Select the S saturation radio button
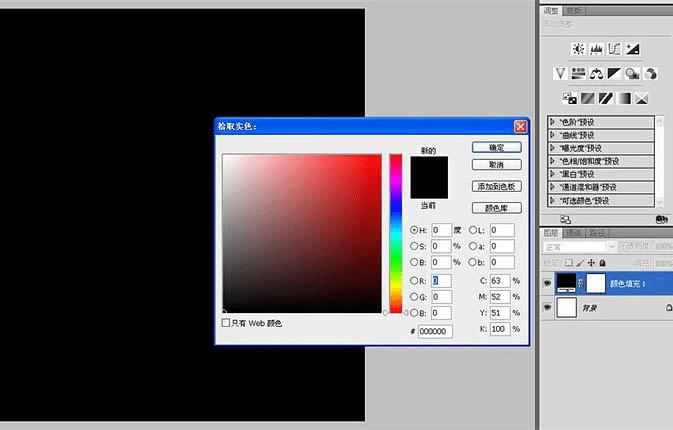Screen dimensions: 673x430 coord(414,246)
